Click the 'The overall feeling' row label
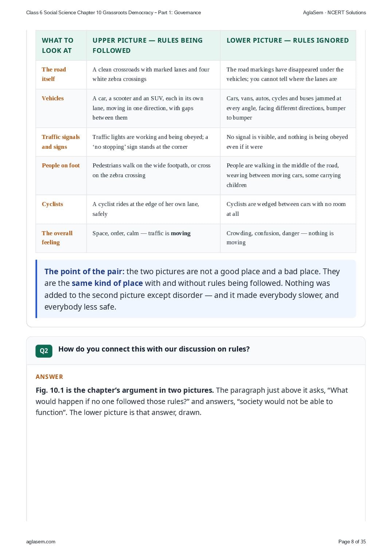 57,238
